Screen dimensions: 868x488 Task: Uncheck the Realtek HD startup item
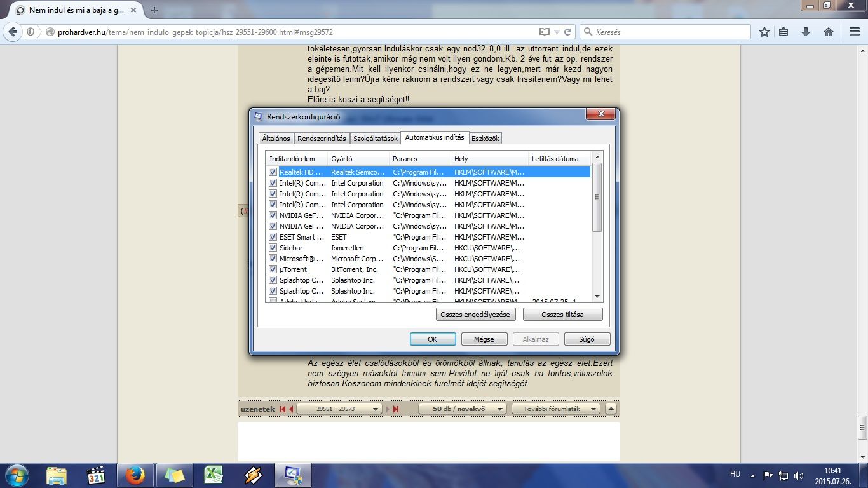coord(273,172)
